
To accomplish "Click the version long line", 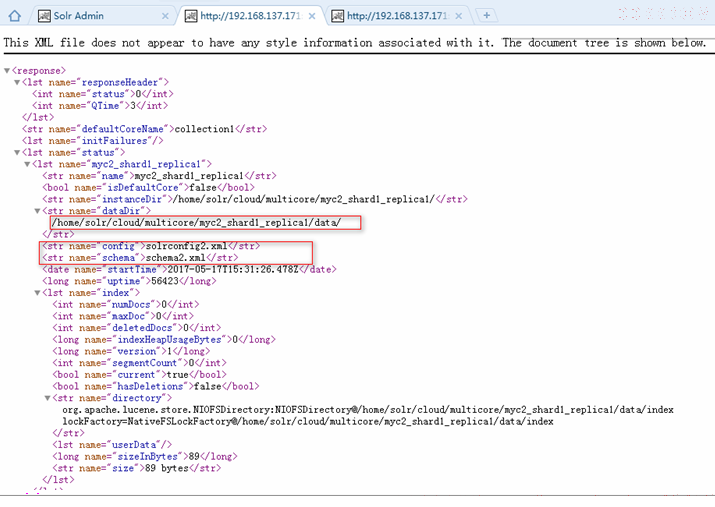I will coord(131,352).
